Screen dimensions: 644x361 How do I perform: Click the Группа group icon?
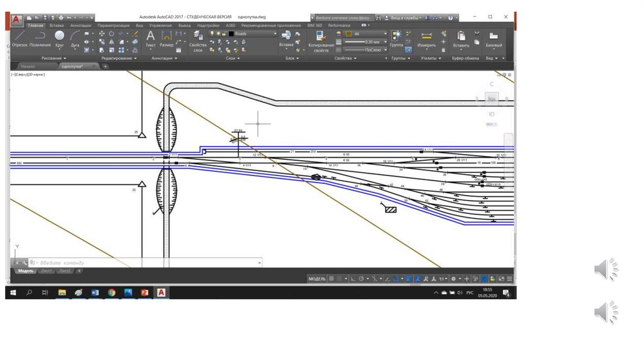(x=396, y=36)
